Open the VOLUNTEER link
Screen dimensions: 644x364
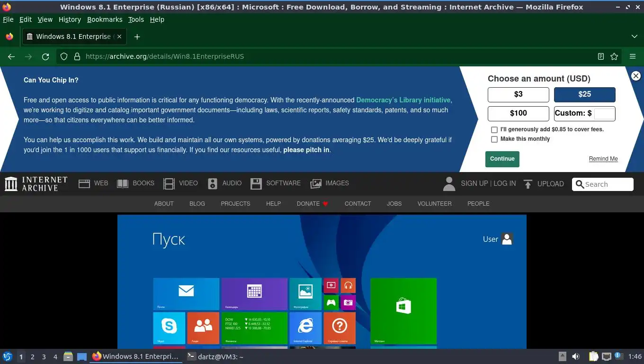click(x=434, y=204)
